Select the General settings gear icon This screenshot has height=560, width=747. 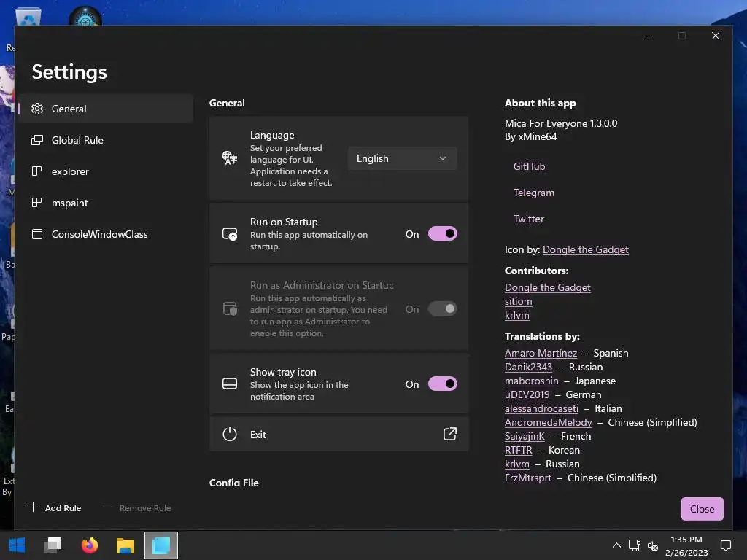pyautogui.click(x=37, y=109)
